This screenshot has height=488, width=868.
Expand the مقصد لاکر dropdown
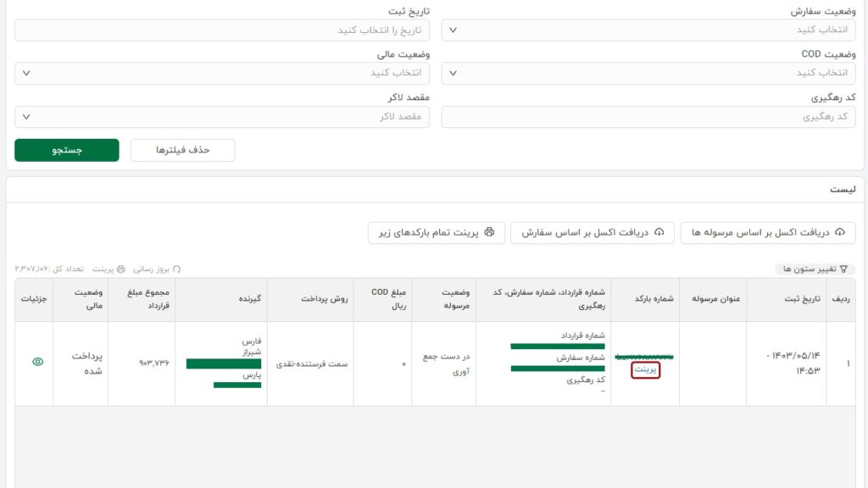222,116
